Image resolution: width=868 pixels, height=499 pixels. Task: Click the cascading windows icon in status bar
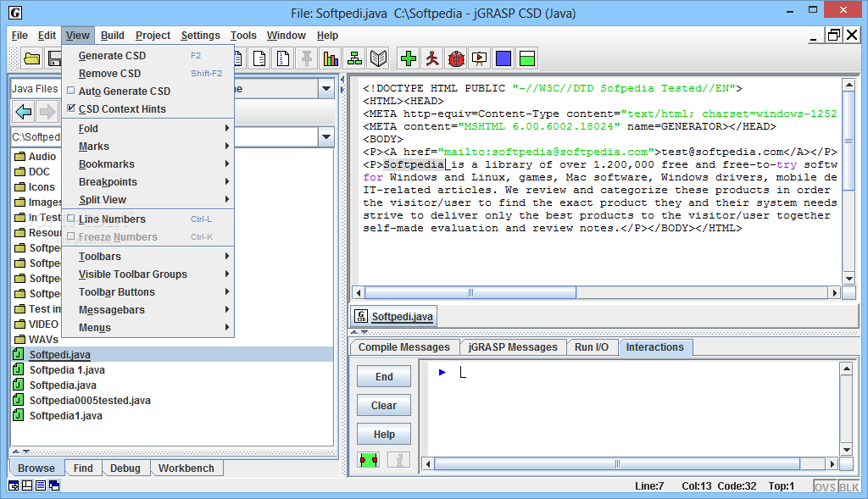point(54,485)
